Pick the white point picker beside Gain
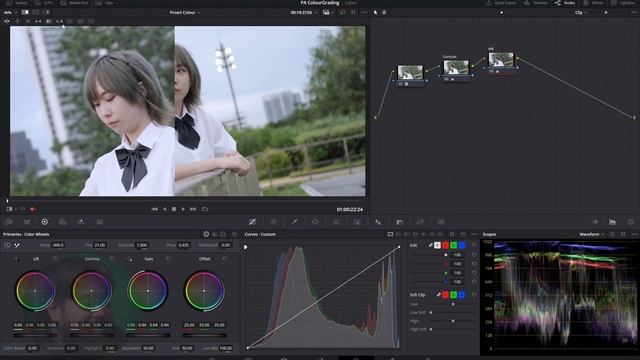Screen dimensions: 640x360 [x=129, y=259]
